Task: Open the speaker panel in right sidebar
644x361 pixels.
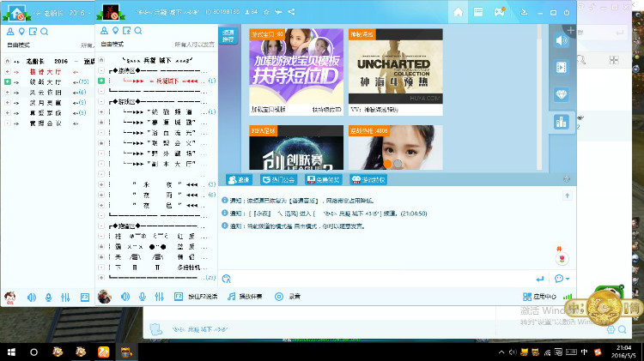Action: point(561,40)
